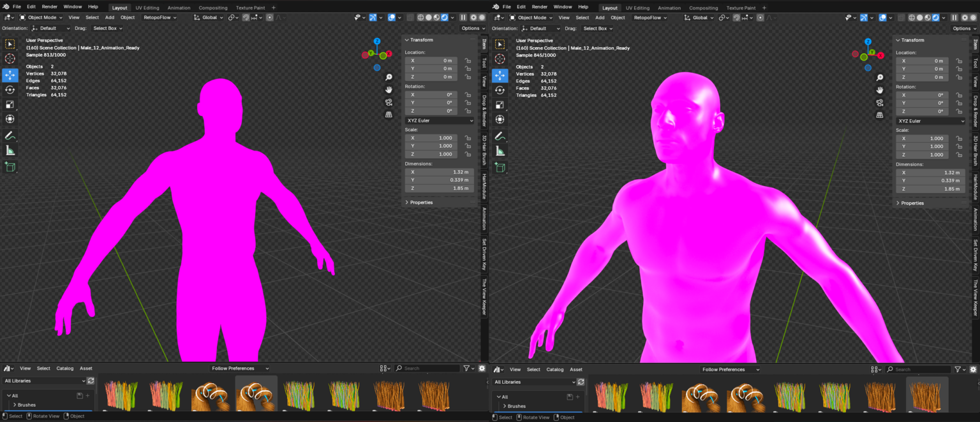Open the XYZ Euler rotation order dropdown
Image resolution: width=980 pixels, height=422 pixels.
(439, 120)
